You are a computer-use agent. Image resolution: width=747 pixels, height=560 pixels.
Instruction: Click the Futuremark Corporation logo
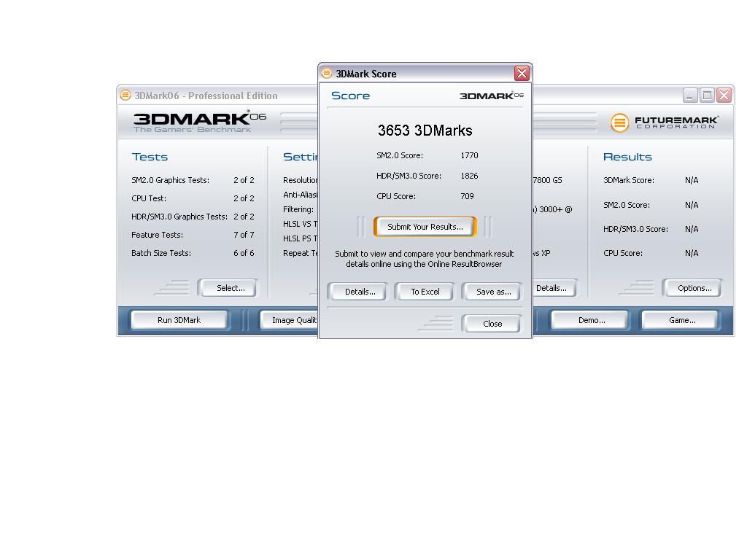[665, 122]
